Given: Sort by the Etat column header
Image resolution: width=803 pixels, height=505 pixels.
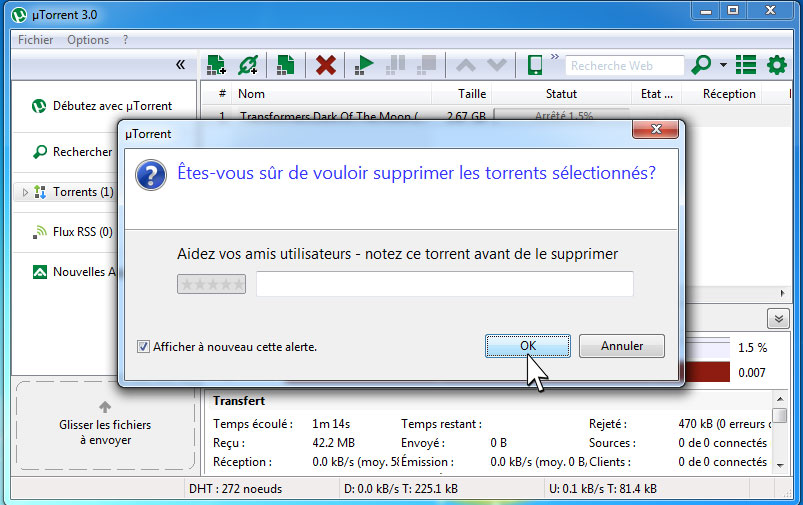Looking at the screenshot, I should (657, 94).
